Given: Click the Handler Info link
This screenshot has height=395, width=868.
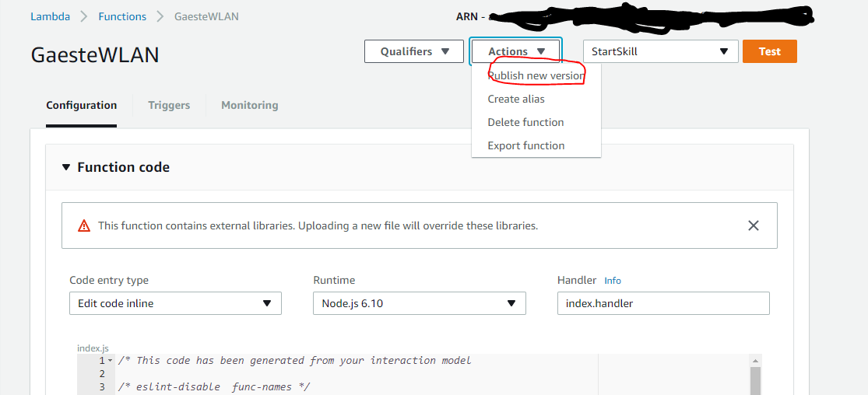Looking at the screenshot, I should (x=613, y=281).
